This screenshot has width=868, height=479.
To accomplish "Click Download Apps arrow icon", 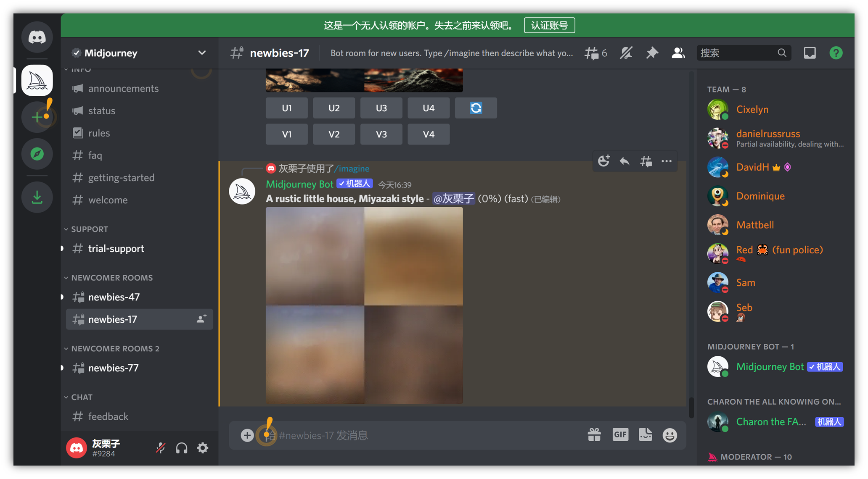I will pos(37,197).
